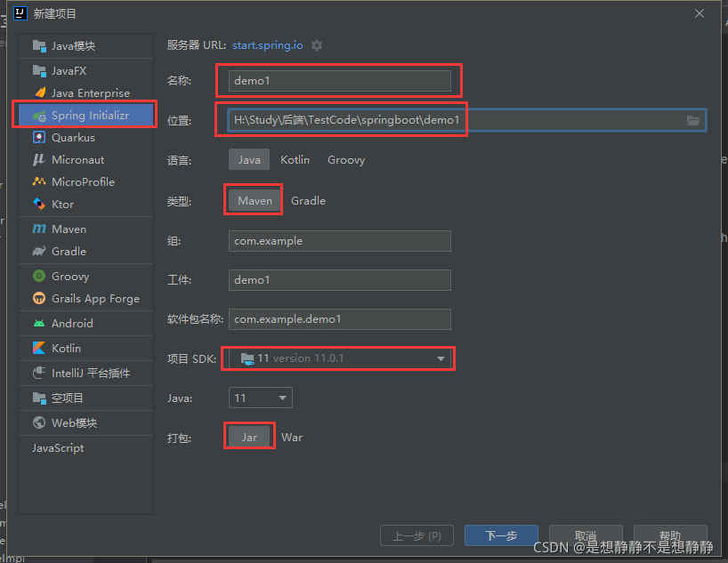
Task: Click the 工件 field with demo1
Action: [340, 280]
